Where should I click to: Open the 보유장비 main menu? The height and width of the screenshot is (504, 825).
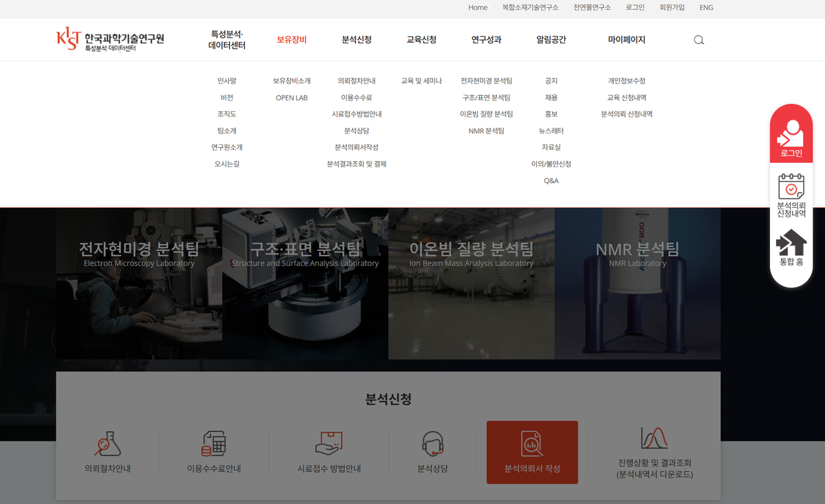coord(291,40)
